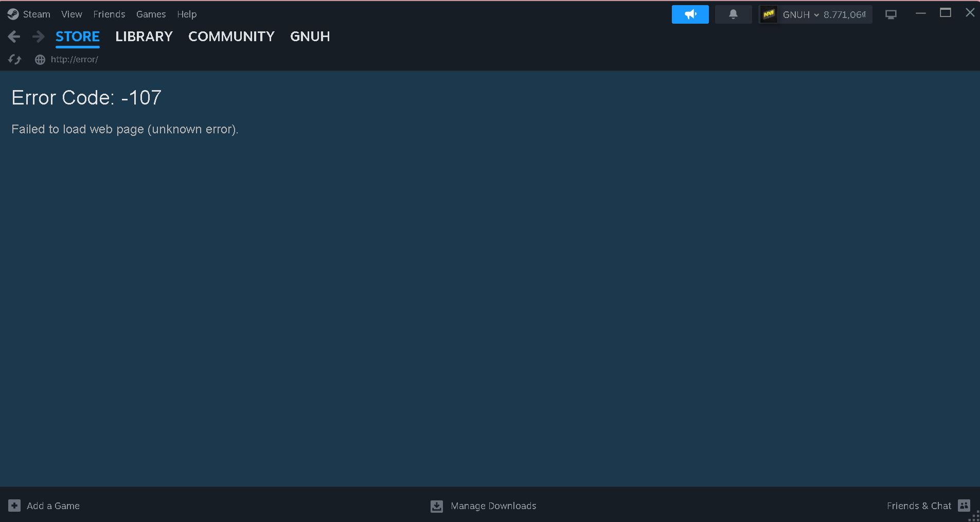This screenshot has height=522, width=980.
Task: Click the globe icon beside the URL
Action: click(x=40, y=60)
